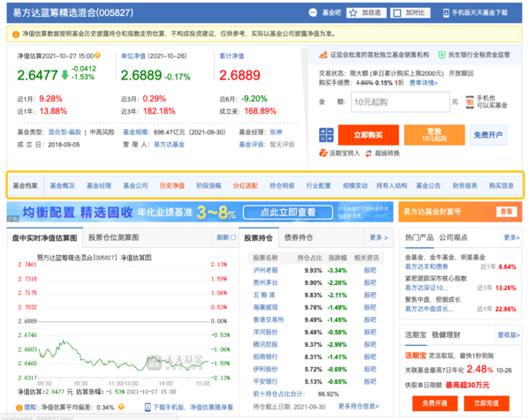Image resolution: width=530 pixels, height=420 pixels.
Task: Click the calculator icon beside 立即购买
Action: point(326,135)
